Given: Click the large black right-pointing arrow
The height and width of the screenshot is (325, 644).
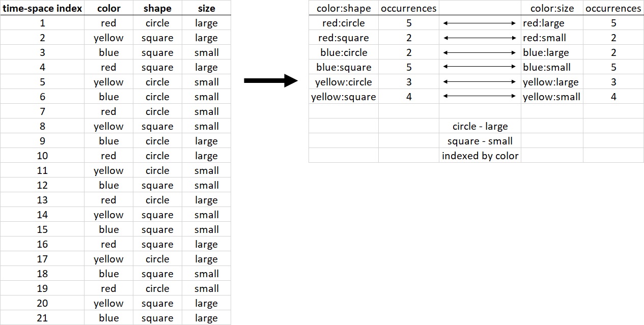Looking at the screenshot, I should point(270,81).
